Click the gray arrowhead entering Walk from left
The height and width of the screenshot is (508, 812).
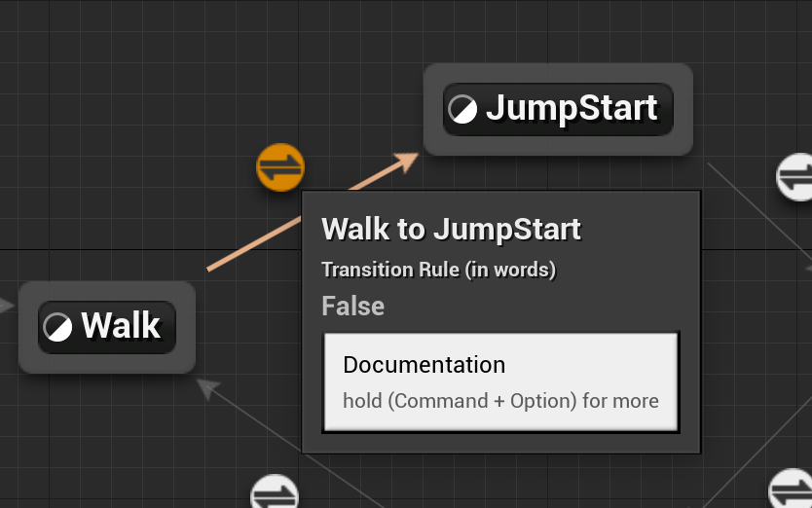coord(6,306)
